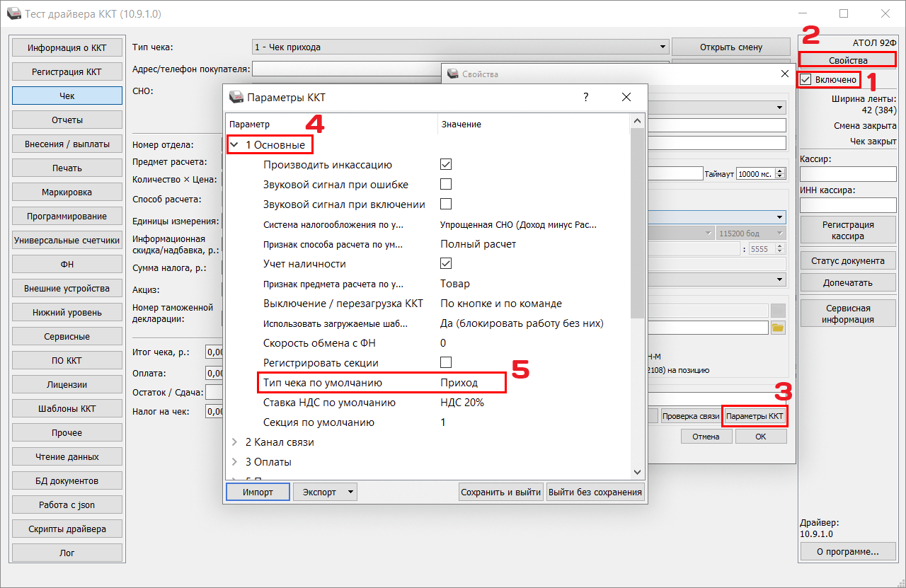
Task: Close the Параметры ККТ dialog
Action: [x=626, y=98]
